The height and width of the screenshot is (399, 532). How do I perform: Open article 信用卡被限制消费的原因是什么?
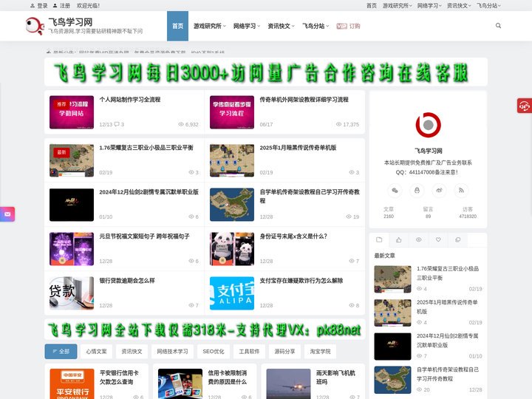point(228,378)
